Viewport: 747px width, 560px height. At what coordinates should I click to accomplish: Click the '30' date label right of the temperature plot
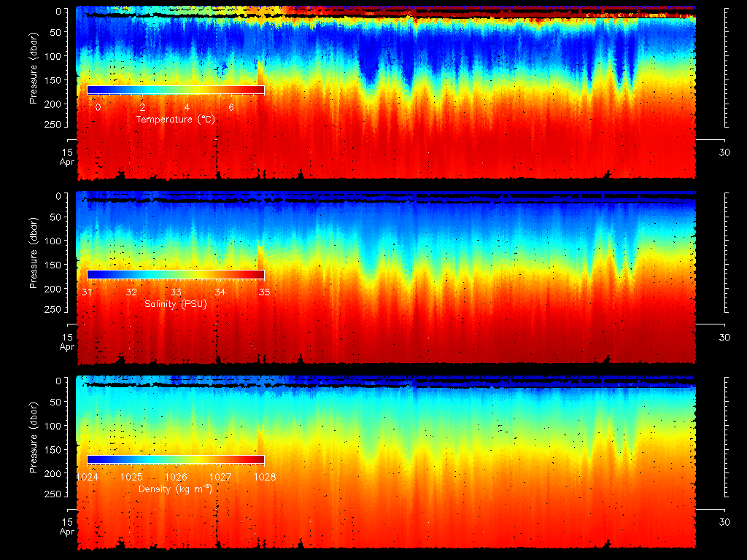pyautogui.click(x=724, y=152)
